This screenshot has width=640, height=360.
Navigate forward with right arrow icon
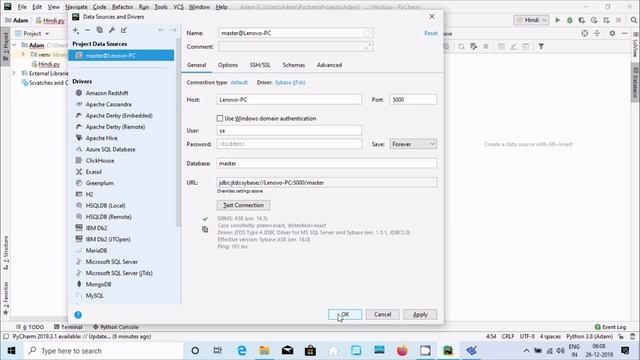coord(173,30)
